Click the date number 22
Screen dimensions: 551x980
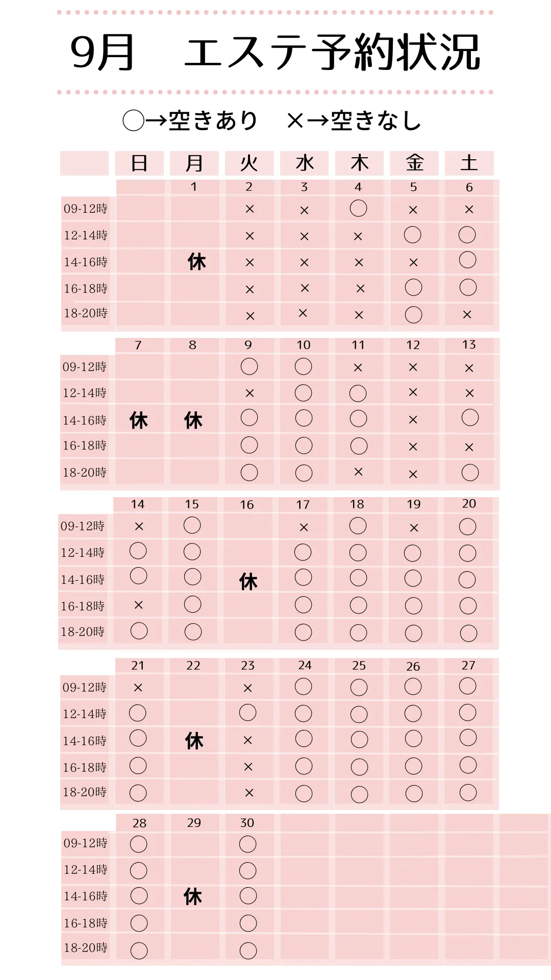click(193, 666)
